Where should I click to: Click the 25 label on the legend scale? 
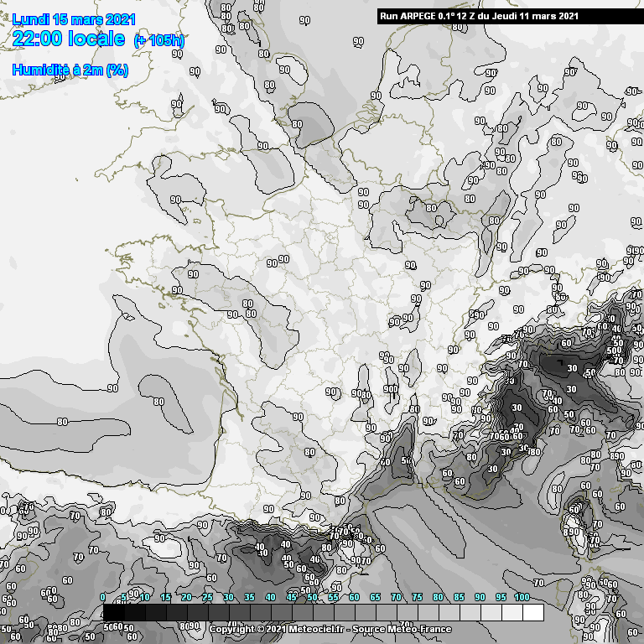pos(207,597)
